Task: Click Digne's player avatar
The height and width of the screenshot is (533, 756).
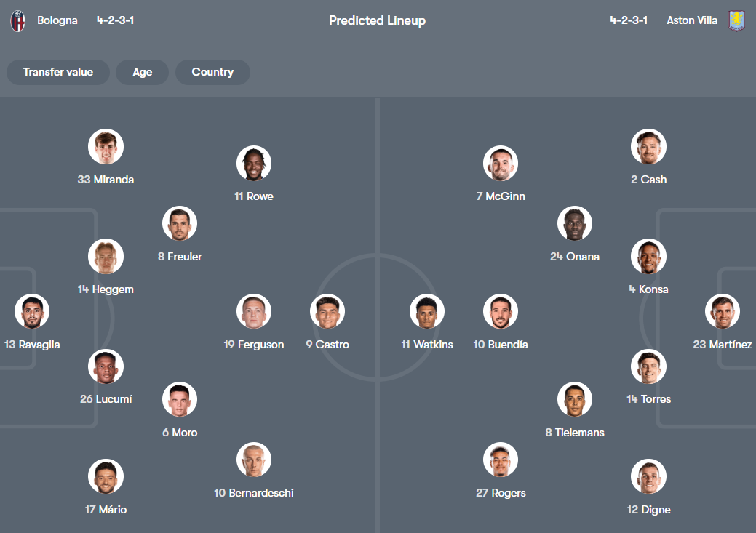Action: [649, 477]
